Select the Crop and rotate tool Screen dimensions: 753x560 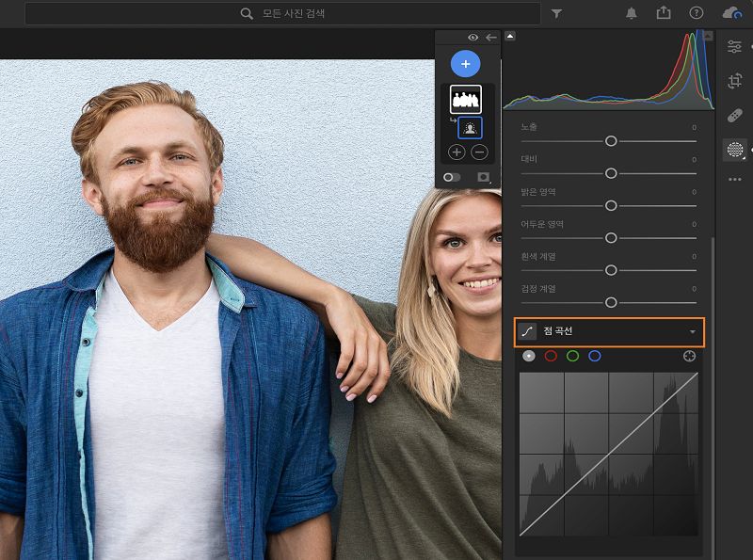pyautogui.click(x=735, y=81)
